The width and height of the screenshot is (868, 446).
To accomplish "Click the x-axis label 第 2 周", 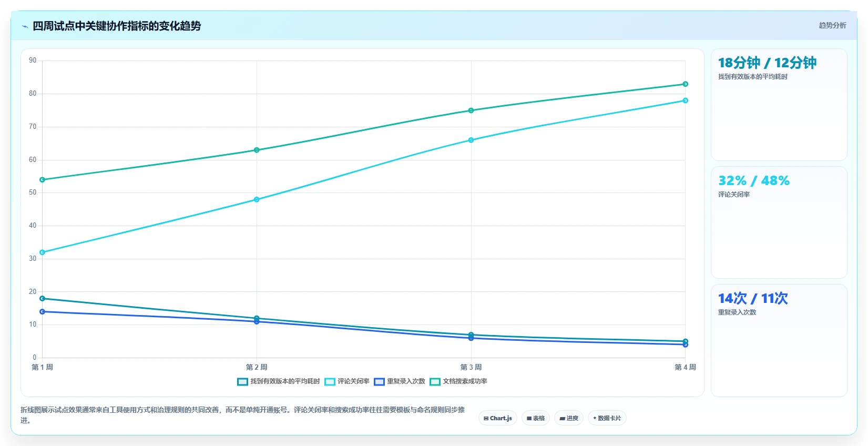I will (x=257, y=367).
